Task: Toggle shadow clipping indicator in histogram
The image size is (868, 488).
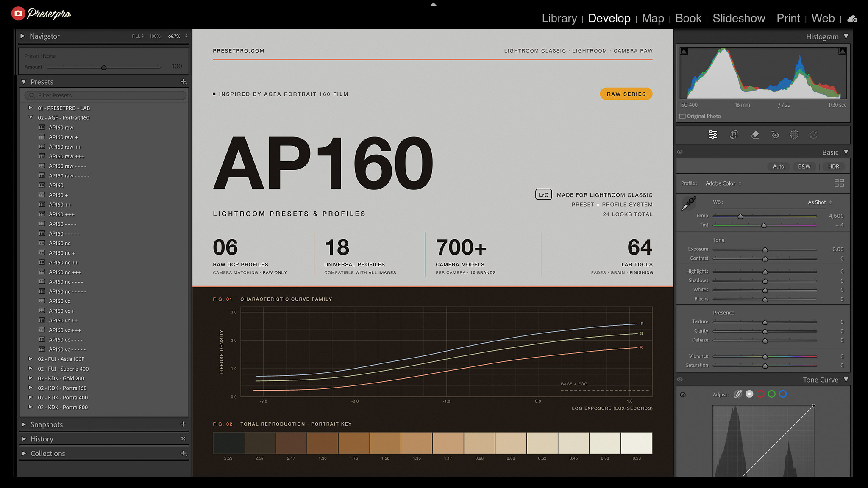Action: [x=684, y=51]
